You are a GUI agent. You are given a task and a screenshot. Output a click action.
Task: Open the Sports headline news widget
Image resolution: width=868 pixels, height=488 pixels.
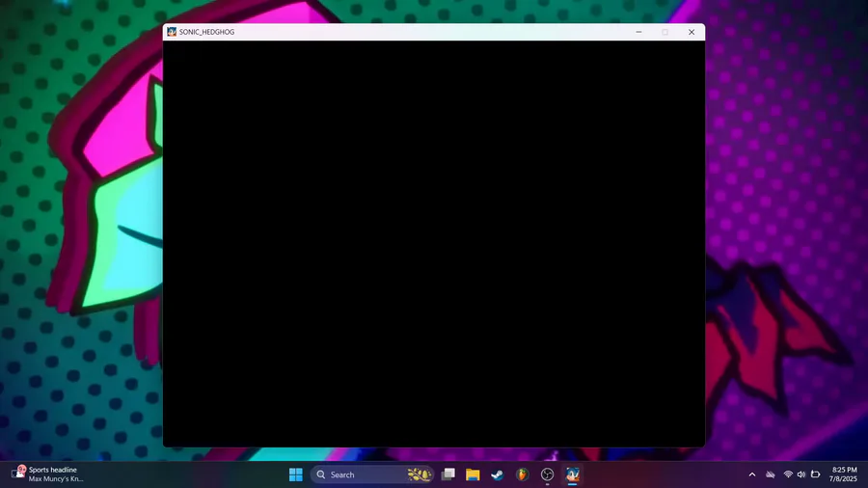tap(47, 474)
